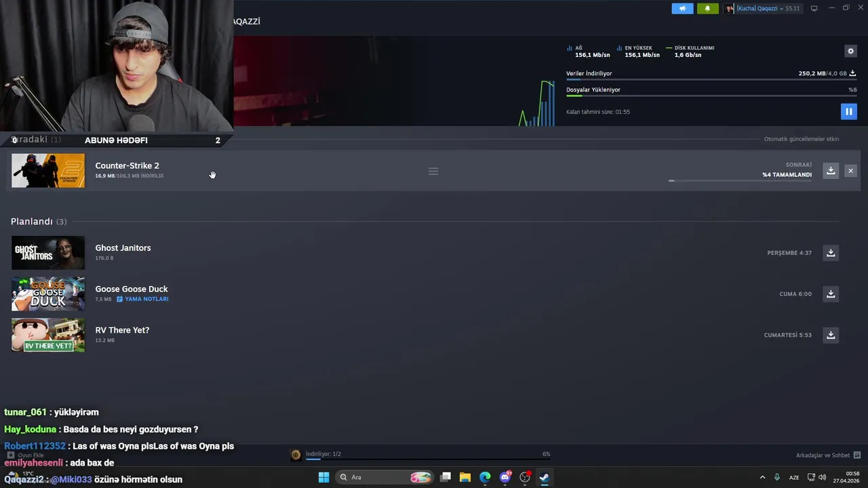Image resolution: width=868 pixels, height=488 pixels.
Task: Remove Counter-Strike 2 from queue
Action: click(x=850, y=171)
